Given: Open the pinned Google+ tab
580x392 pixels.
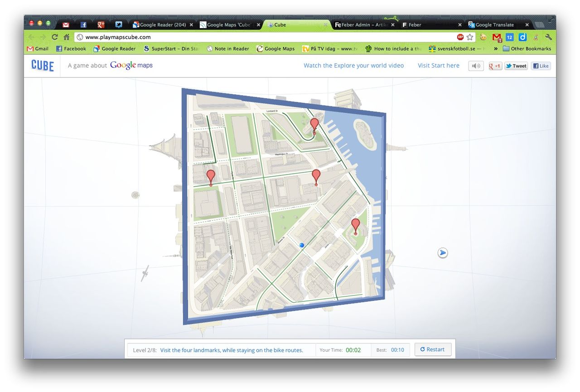Looking at the screenshot, I should [x=101, y=25].
